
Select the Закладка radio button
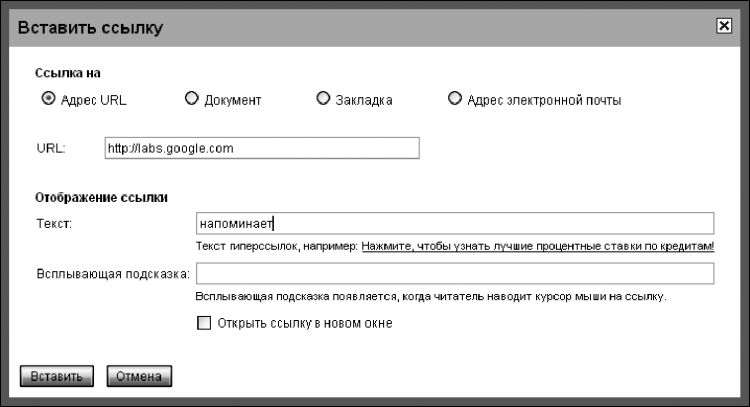click(x=322, y=99)
